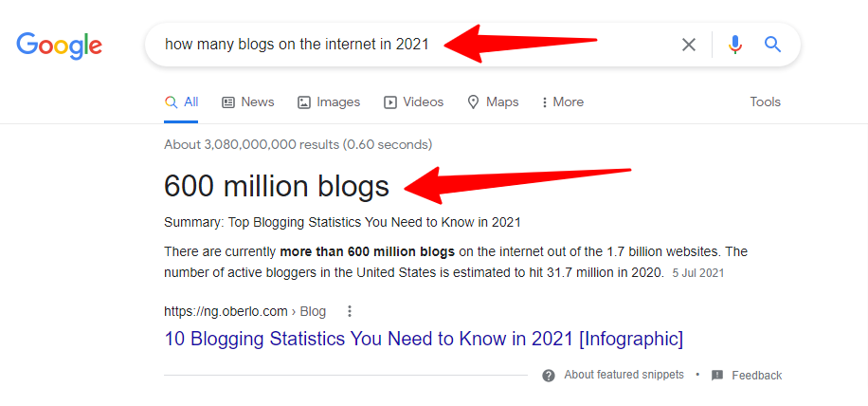868x406 pixels.
Task: Expand the More search options menu
Action: tap(562, 102)
